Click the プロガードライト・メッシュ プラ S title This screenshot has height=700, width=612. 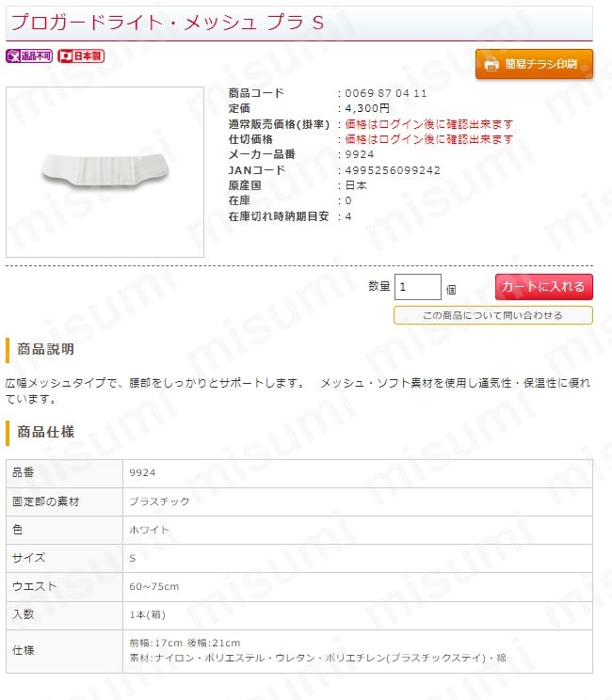[168, 23]
